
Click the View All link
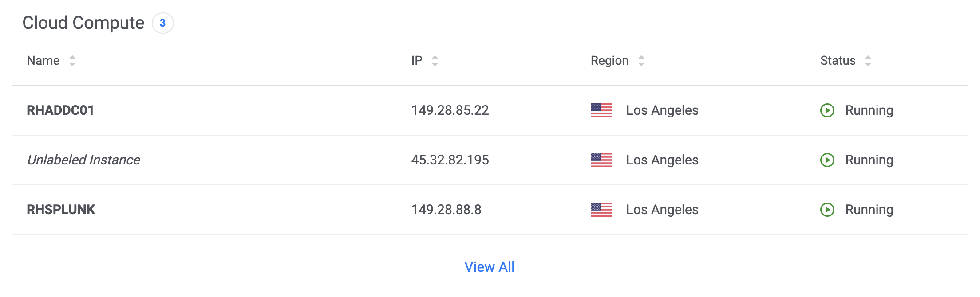click(490, 267)
